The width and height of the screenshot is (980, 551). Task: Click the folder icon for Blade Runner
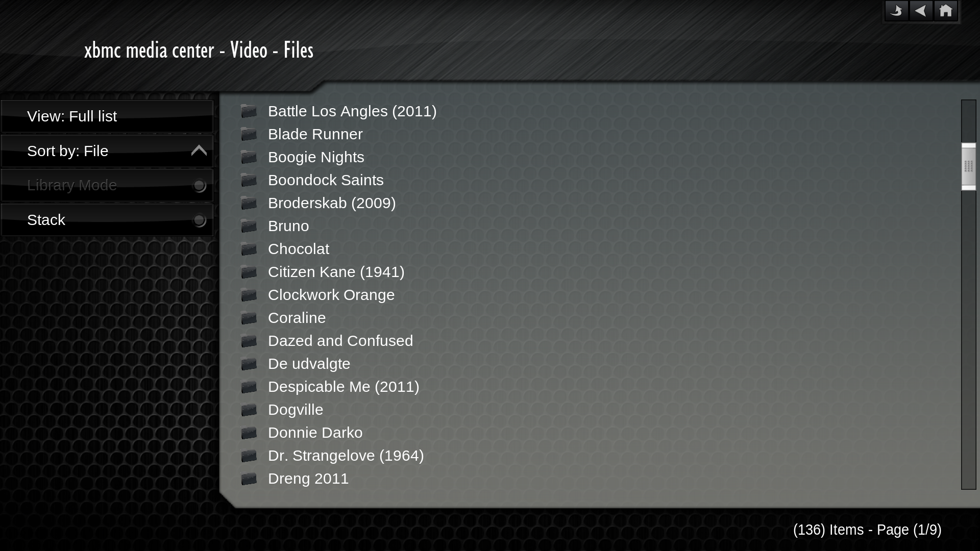coord(249,135)
